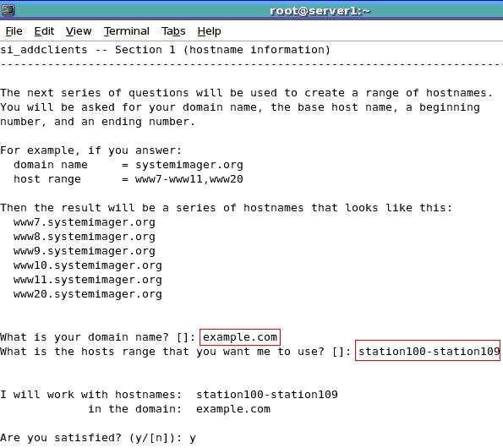Click the 'www7.systemimager.org' hostname line
Screen dimensions: 503x448
coord(85,222)
